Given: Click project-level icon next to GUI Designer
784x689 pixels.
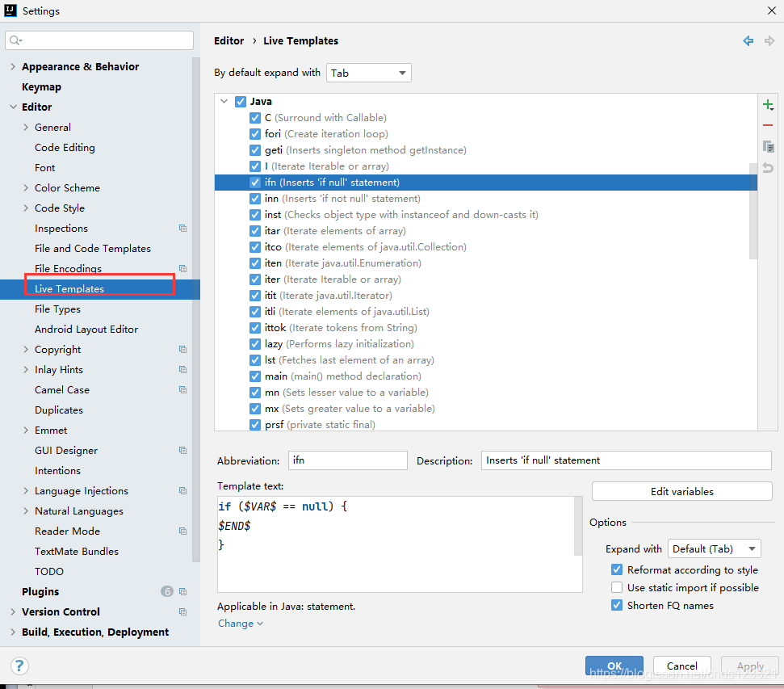Looking at the screenshot, I should [182, 451].
